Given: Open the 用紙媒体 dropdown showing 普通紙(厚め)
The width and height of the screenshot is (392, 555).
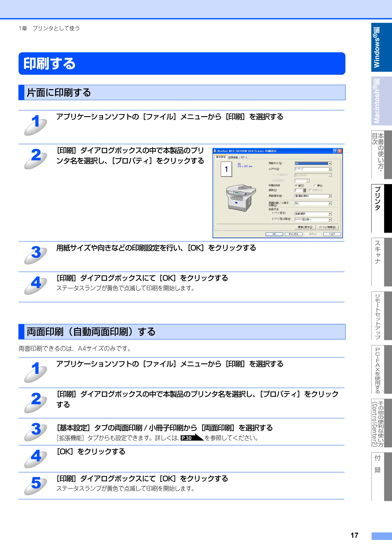Looking at the screenshot, I should pyautogui.click(x=313, y=196).
